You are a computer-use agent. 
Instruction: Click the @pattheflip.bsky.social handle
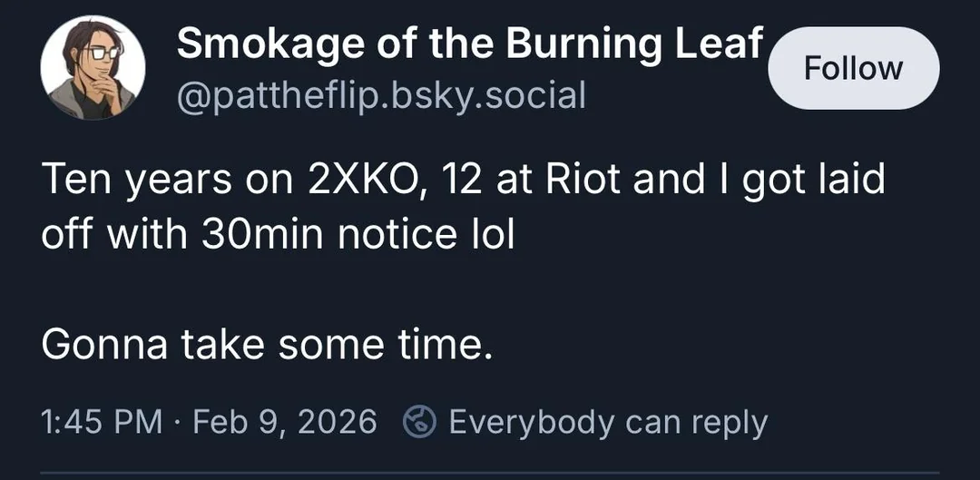point(381,93)
